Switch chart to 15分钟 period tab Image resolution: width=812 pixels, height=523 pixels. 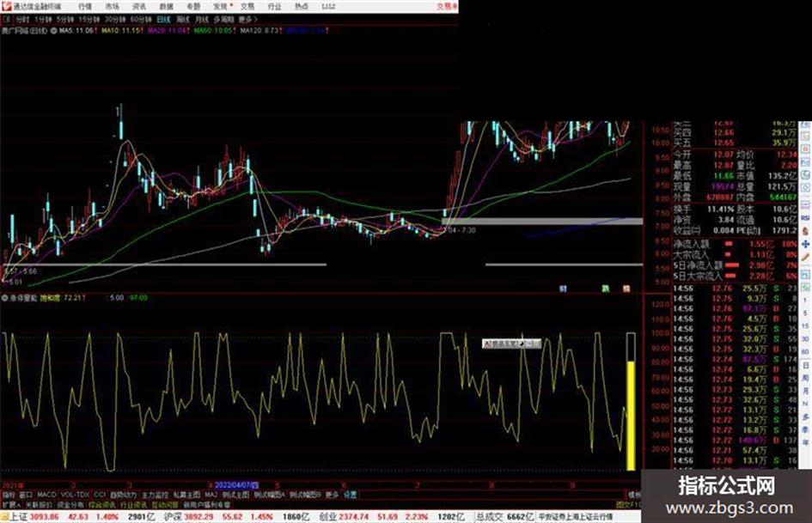coord(89,19)
